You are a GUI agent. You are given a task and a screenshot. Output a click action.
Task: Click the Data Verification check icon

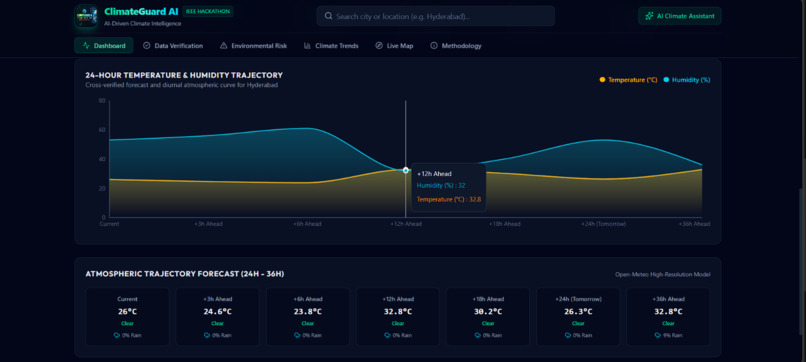point(146,46)
